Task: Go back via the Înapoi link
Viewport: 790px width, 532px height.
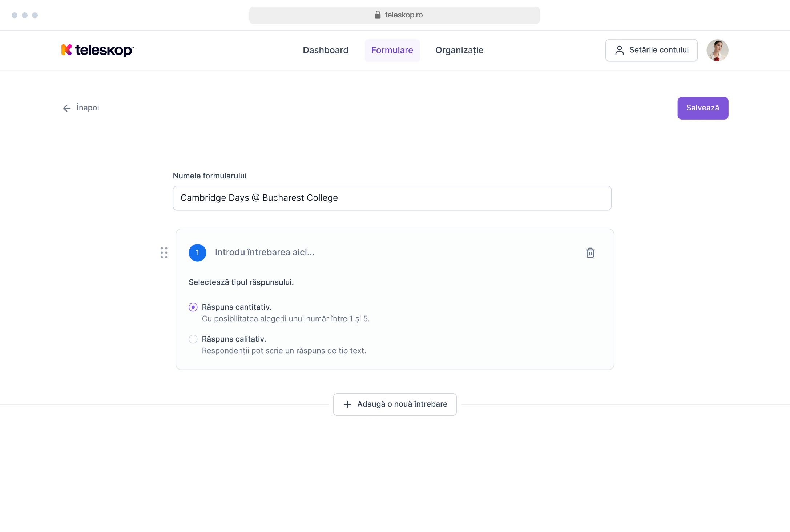Action: pyautogui.click(x=88, y=108)
